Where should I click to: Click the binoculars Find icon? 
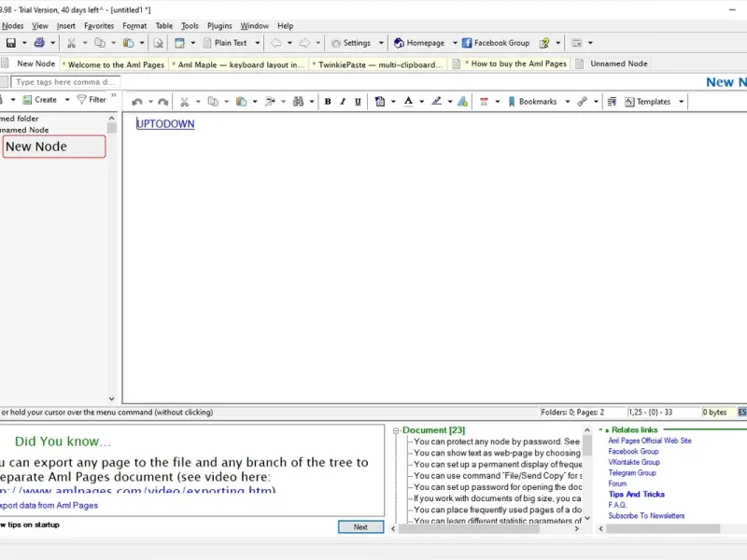[298, 101]
